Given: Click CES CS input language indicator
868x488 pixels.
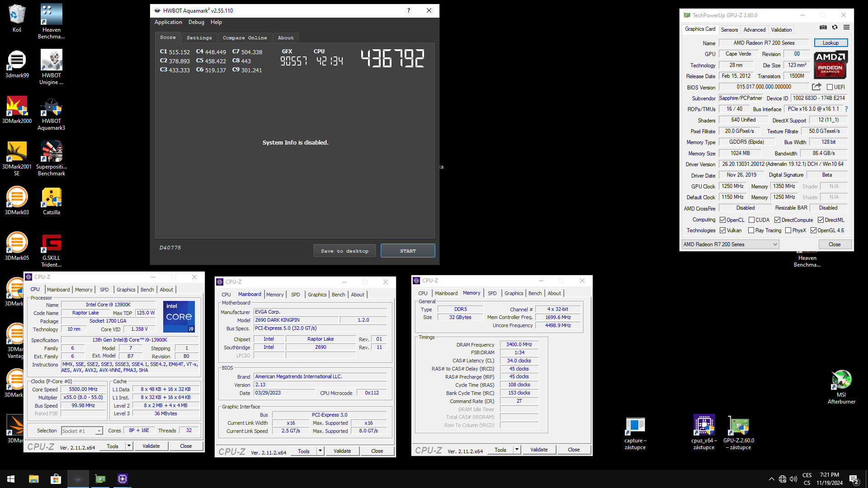Looking at the screenshot, I should [x=807, y=479].
